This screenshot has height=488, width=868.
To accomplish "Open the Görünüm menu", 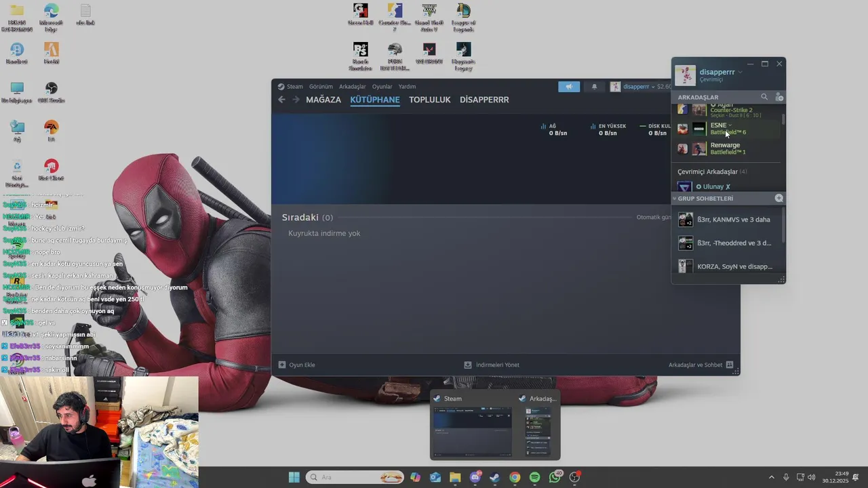I will coord(321,87).
